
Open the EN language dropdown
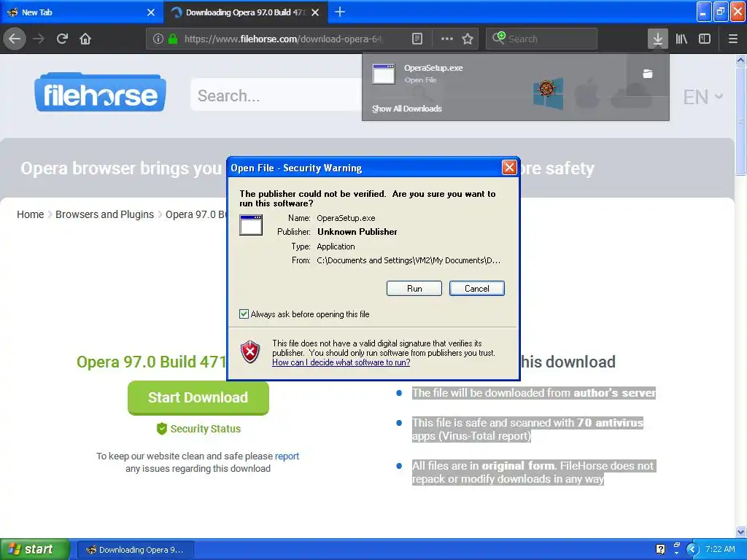[x=703, y=97]
